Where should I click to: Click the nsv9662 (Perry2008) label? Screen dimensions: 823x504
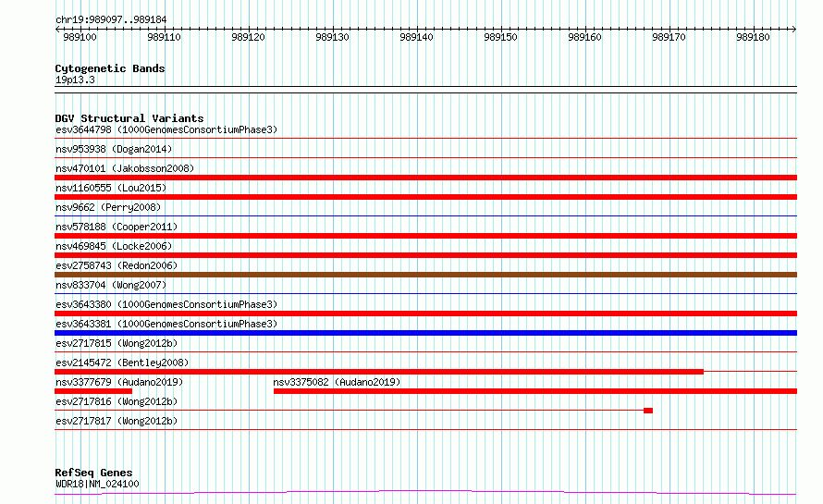(x=108, y=207)
